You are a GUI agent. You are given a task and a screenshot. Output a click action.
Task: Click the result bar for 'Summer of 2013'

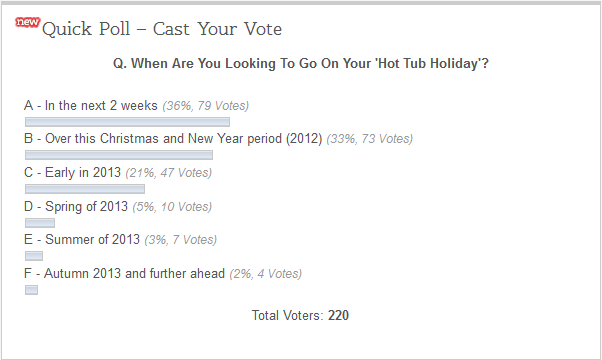(34, 256)
